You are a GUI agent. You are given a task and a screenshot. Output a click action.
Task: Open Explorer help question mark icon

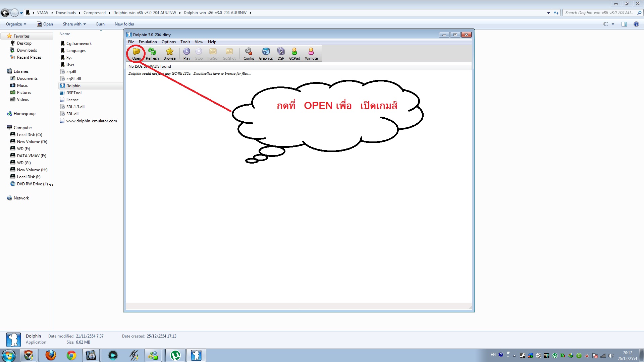(x=636, y=24)
